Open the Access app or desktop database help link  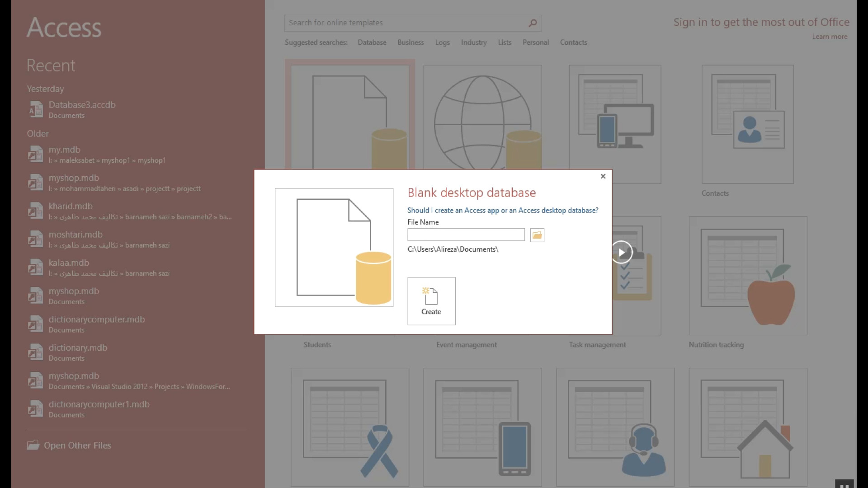(503, 210)
